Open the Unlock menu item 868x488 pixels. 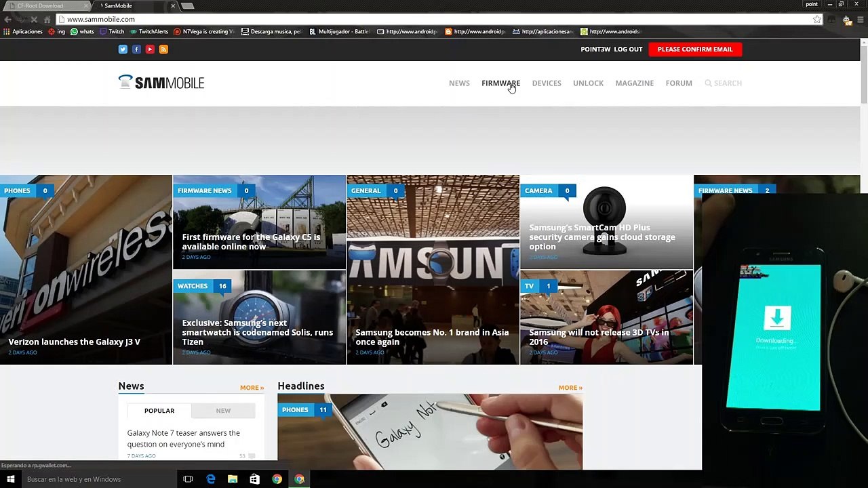[588, 83]
